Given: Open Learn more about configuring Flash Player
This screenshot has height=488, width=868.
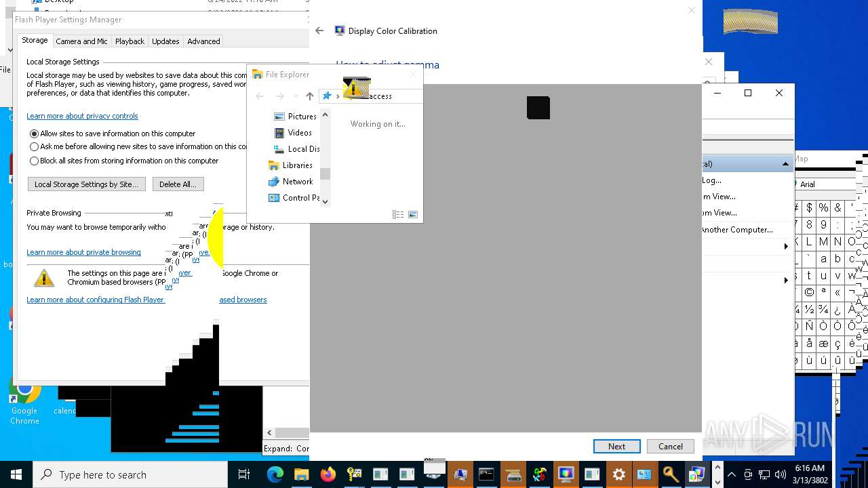Looking at the screenshot, I should point(96,300).
